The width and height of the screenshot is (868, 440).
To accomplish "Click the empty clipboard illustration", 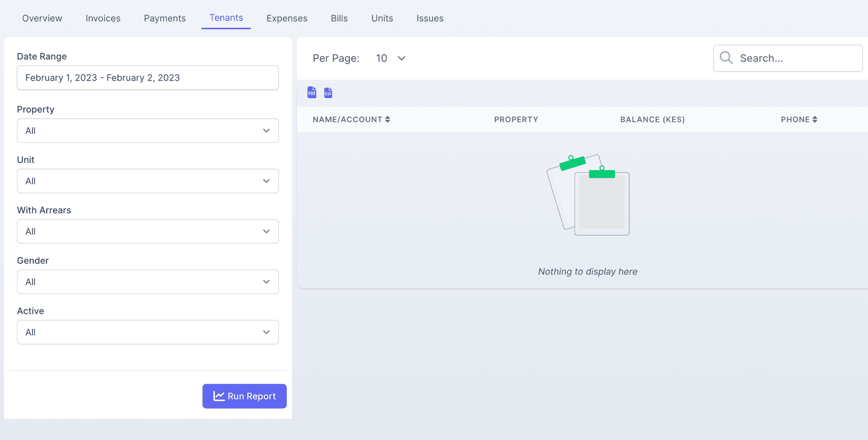I will tap(588, 195).
